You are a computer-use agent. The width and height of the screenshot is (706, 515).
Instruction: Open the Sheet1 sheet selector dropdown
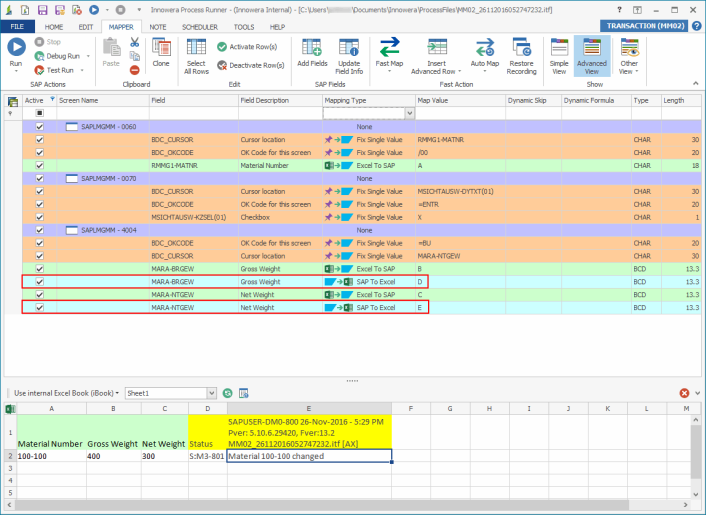tap(213, 393)
